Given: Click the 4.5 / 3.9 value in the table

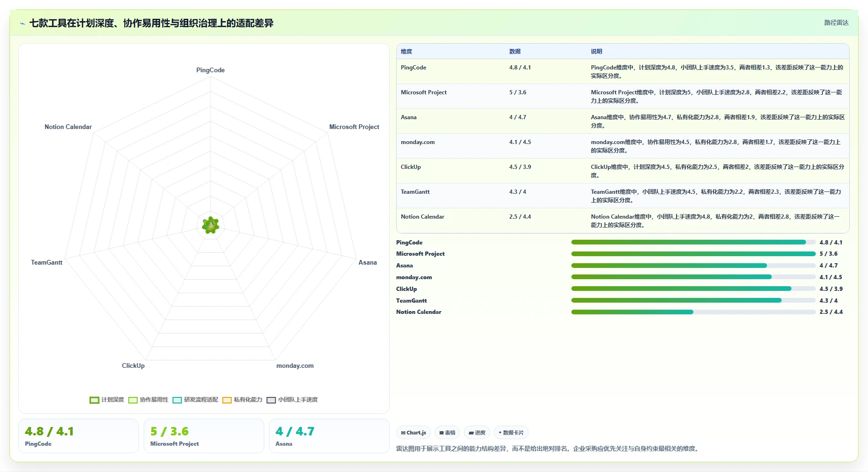Looking at the screenshot, I should tap(520, 167).
